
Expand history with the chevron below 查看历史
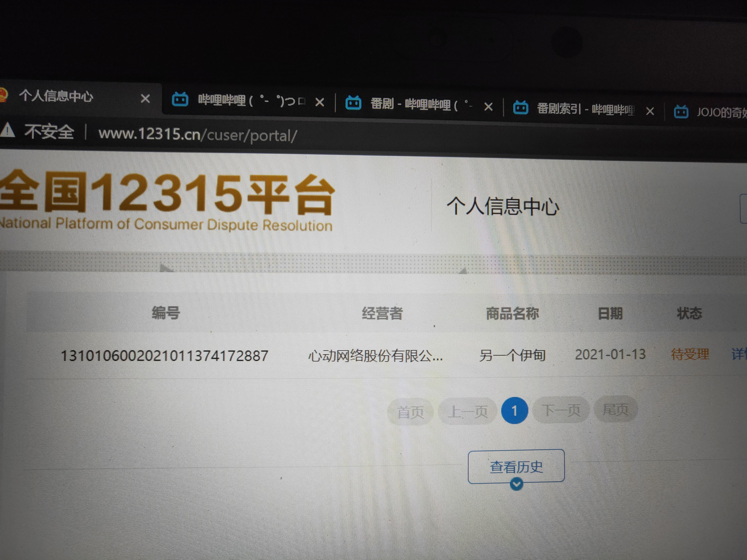click(x=516, y=484)
